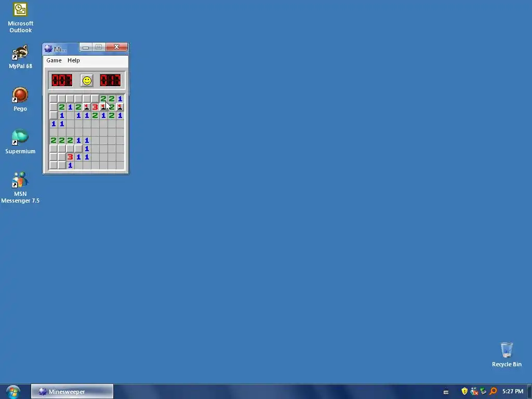Image resolution: width=532 pixels, height=399 pixels.
Task: Uncover the bottom-left corner covered tile
Action: click(54, 165)
